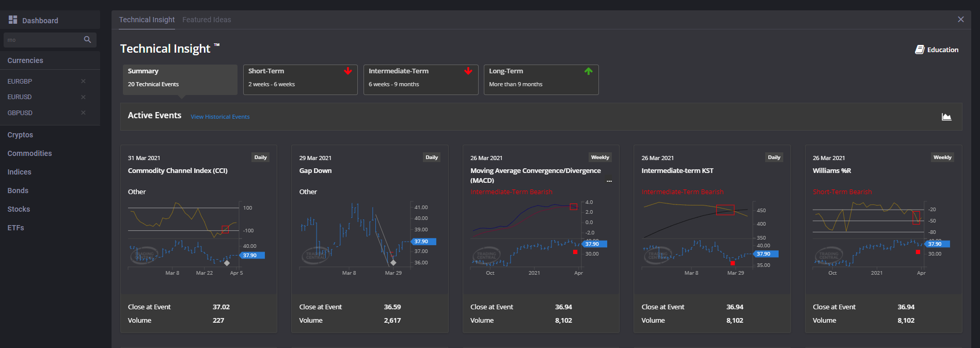Expand the MACD card ellipsis
Viewport: 980px width, 348px height.
[609, 181]
